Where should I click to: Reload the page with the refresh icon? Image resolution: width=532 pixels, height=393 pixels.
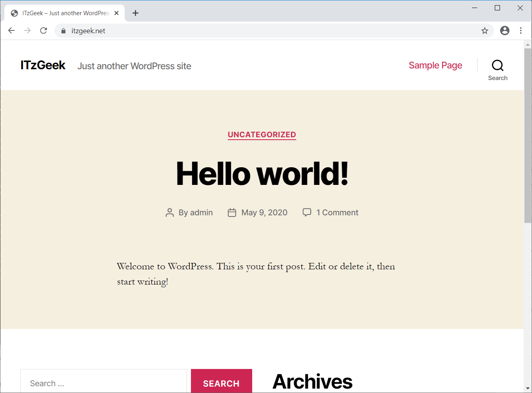pos(44,31)
